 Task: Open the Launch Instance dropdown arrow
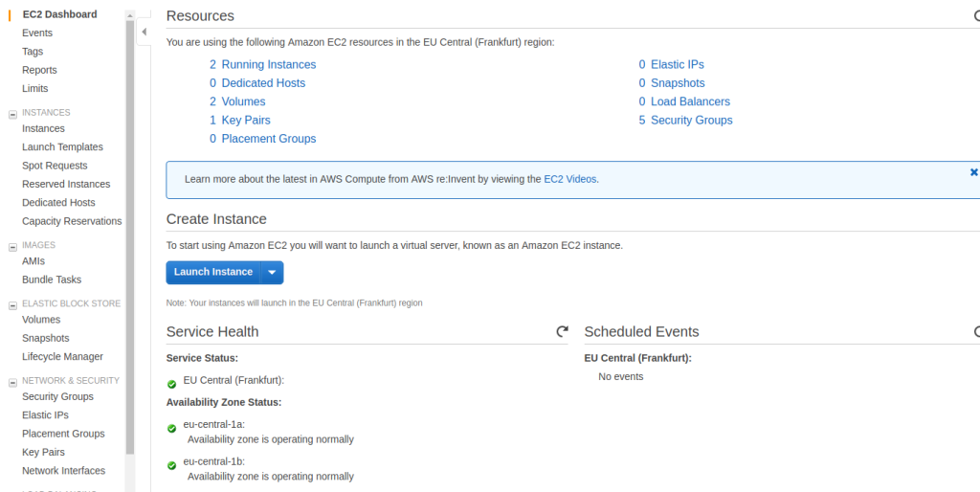click(x=272, y=273)
